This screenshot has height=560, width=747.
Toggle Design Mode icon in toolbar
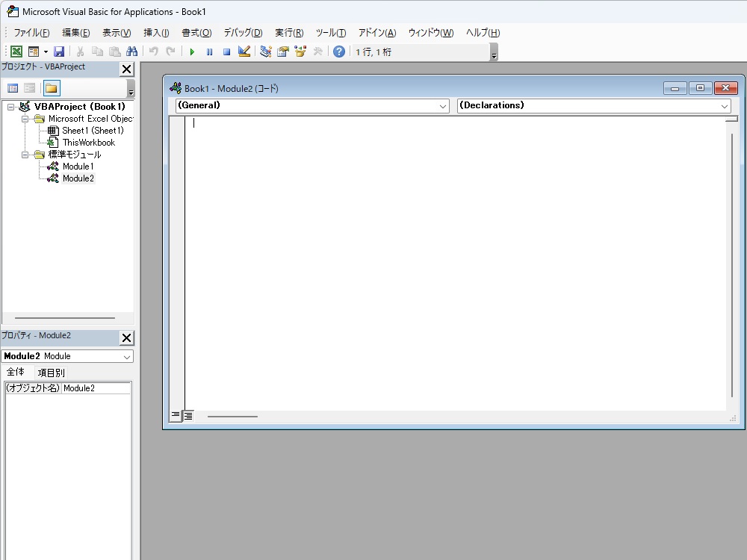pos(244,52)
